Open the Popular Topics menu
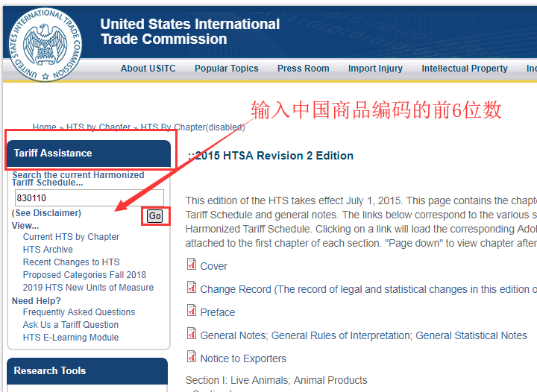This screenshot has width=537, height=392. pyautogui.click(x=226, y=69)
